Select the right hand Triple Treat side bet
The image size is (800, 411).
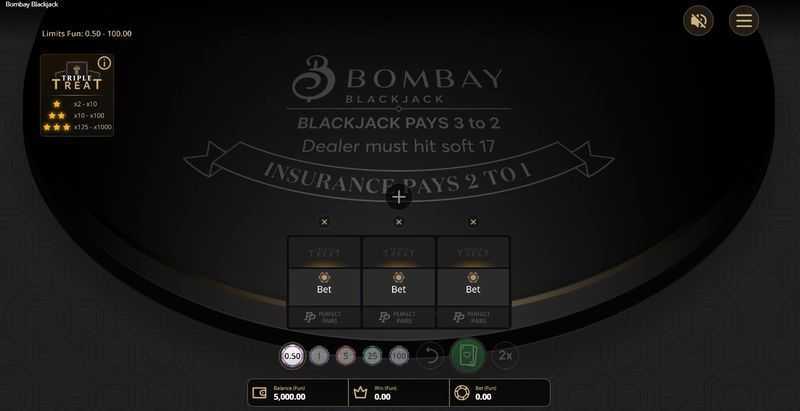tap(473, 252)
